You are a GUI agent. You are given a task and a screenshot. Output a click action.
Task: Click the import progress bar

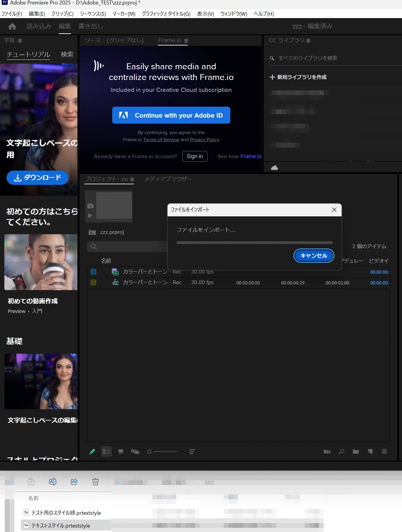254,243
